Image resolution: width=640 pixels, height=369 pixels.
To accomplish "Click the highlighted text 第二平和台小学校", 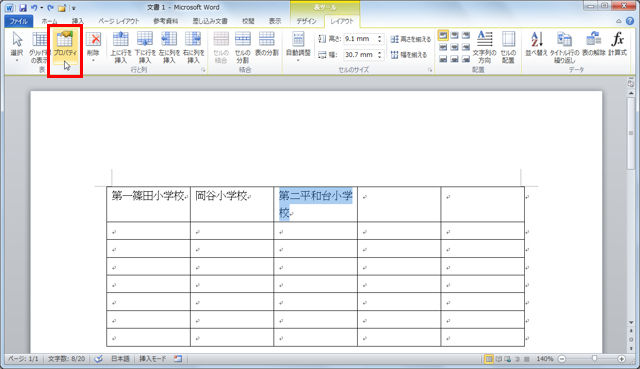I will pos(316,204).
